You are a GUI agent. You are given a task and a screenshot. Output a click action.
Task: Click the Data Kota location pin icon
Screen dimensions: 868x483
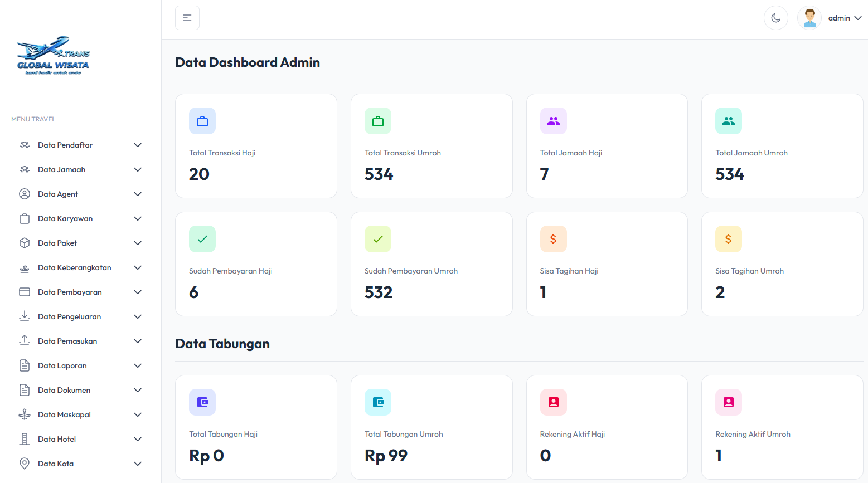[25, 464]
